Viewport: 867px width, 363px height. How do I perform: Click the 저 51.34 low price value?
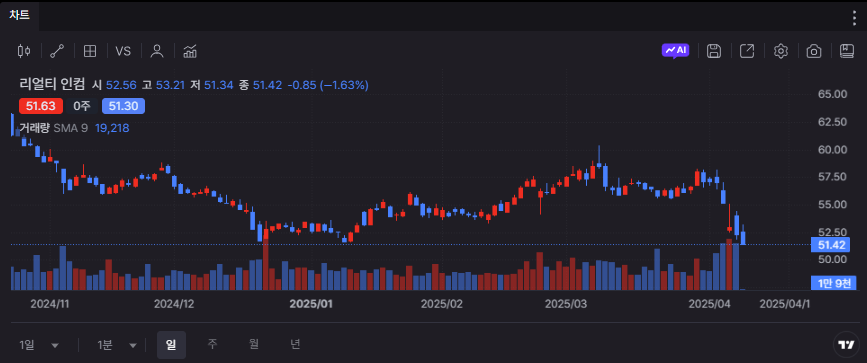[212, 85]
